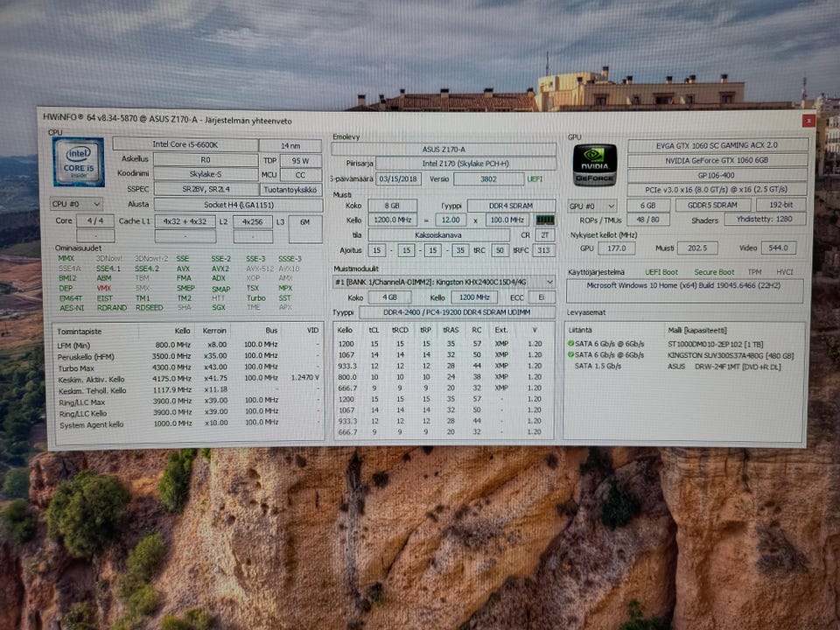Viewport: 840px width, 630px height.
Task: Click the ECC value Ei
Action: pos(542,297)
